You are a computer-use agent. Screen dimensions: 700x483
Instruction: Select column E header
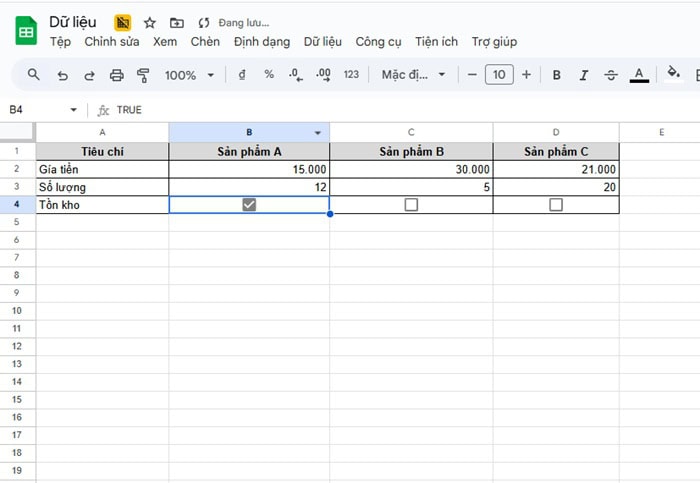[x=661, y=132]
